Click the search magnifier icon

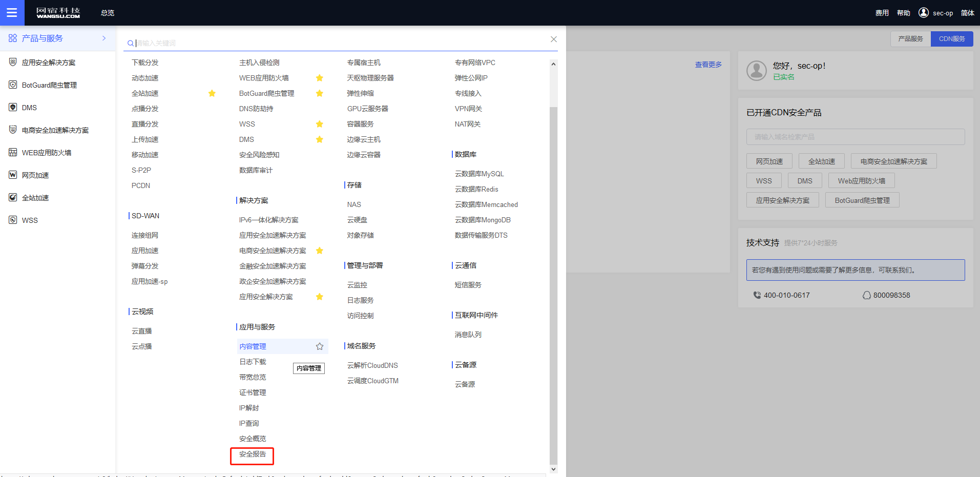[131, 44]
